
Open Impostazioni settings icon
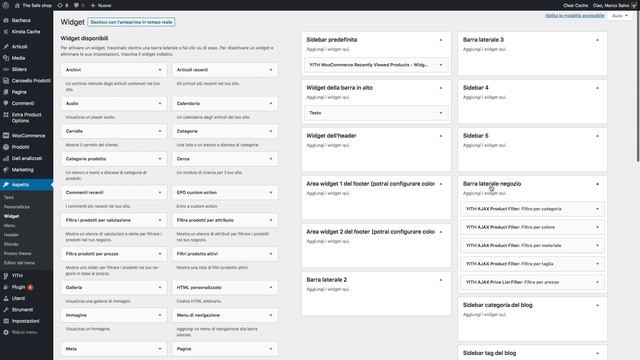pyautogui.click(x=6, y=321)
